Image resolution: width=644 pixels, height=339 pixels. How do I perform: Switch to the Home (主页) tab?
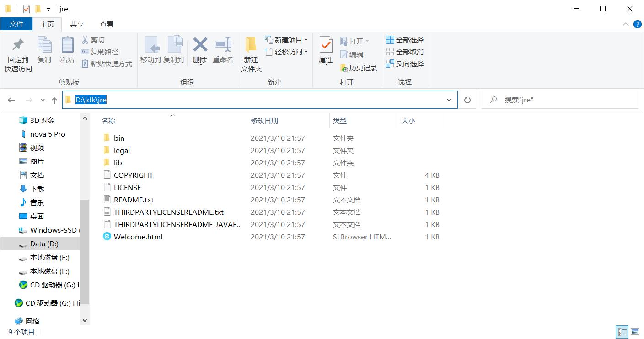[47, 25]
